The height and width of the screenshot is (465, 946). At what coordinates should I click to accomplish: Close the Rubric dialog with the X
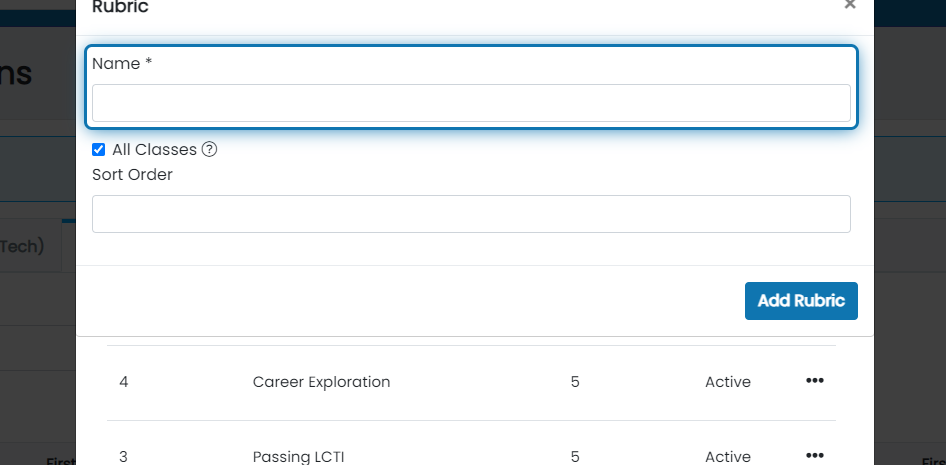(850, 5)
